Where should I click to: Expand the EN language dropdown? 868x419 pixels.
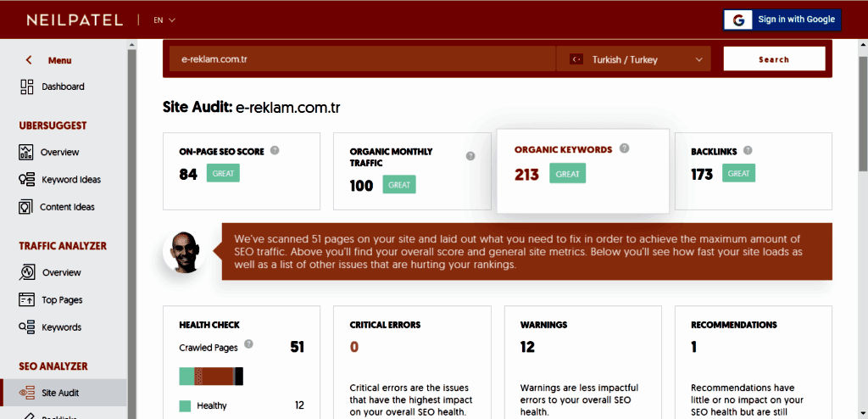[164, 20]
